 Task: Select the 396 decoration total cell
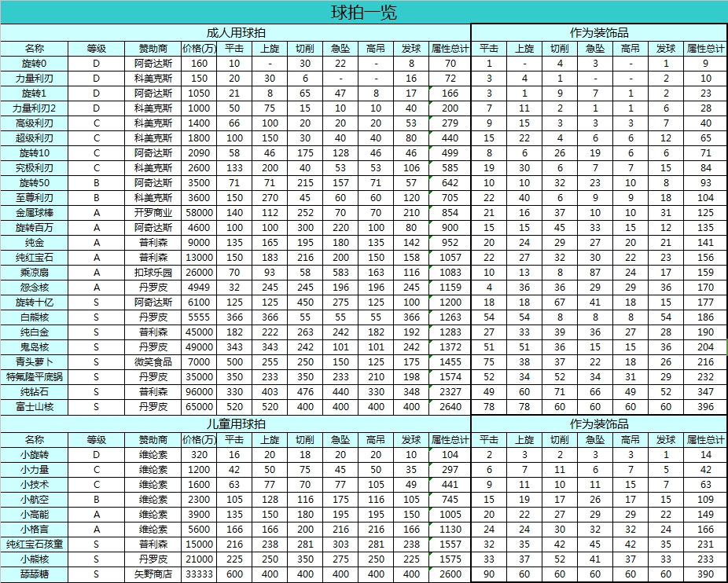tap(705, 407)
